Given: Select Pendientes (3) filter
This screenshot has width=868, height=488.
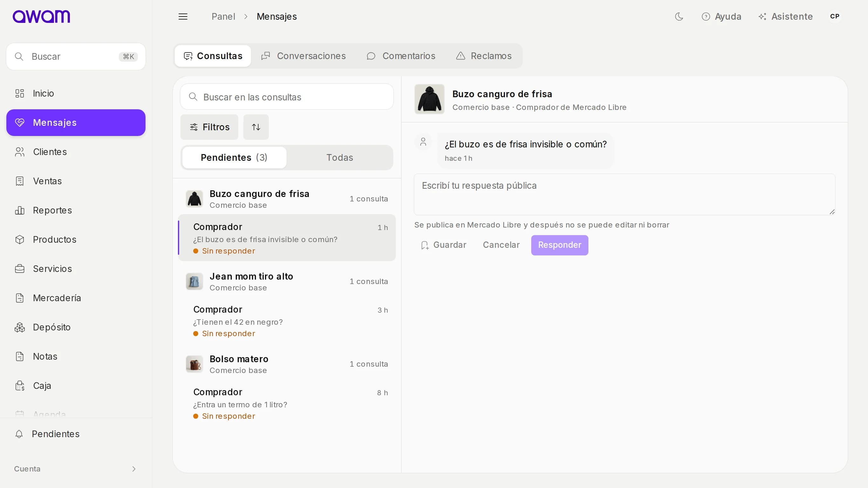Looking at the screenshot, I should [234, 157].
